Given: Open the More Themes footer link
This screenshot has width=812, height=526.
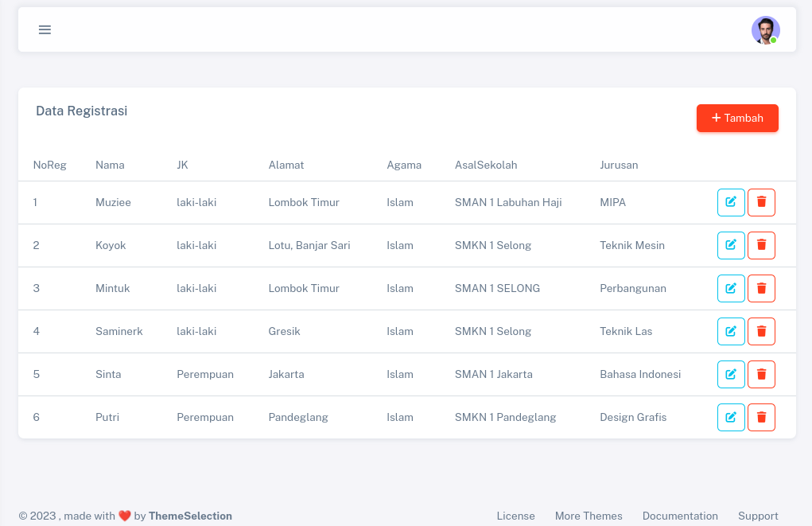Looking at the screenshot, I should (589, 516).
